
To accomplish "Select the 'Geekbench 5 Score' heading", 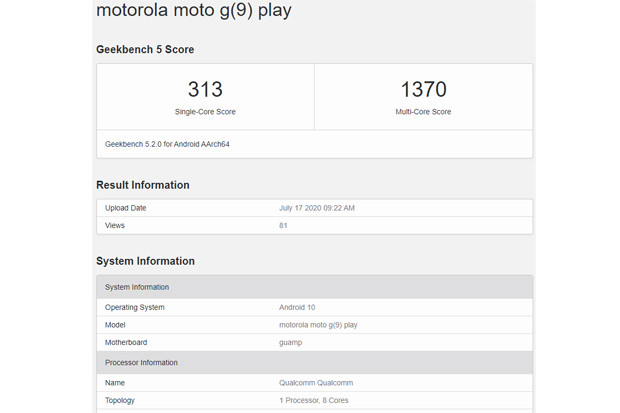I will (x=145, y=49).
